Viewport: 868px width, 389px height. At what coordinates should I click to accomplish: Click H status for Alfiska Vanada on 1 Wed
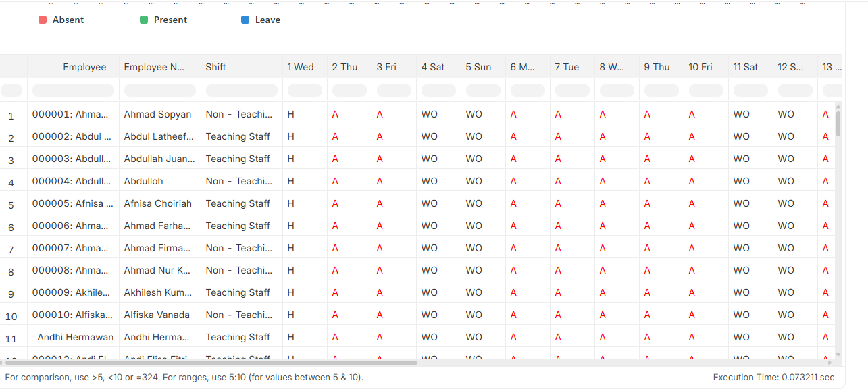(x=291, y=315)
